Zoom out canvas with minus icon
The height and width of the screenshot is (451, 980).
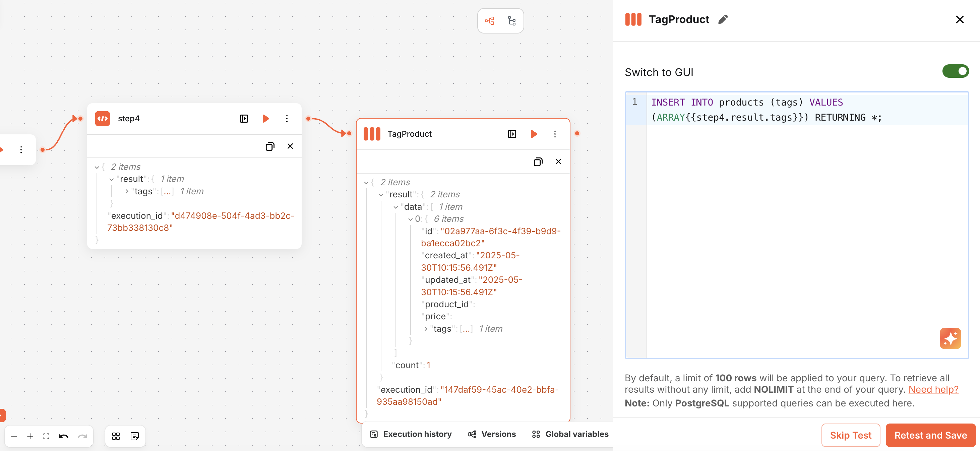[x=14, y=436]
